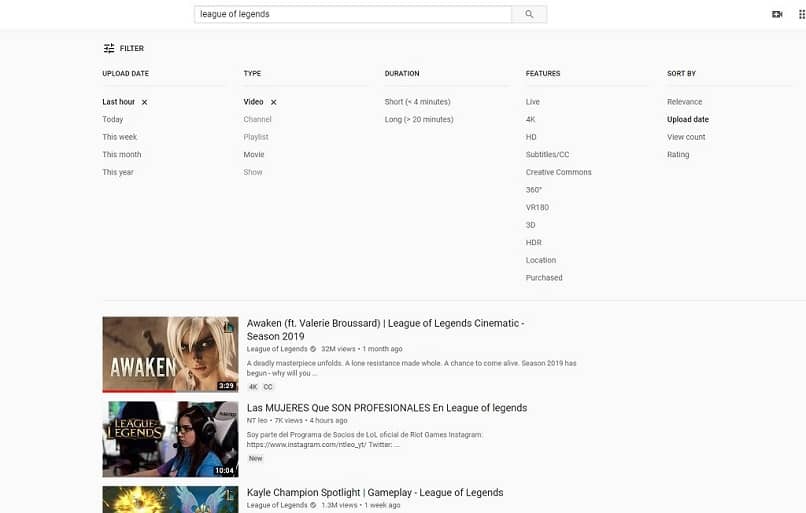Select This year upload date filter
The height and width of the screenshot is (513, 806).
[x=118, y=172]
